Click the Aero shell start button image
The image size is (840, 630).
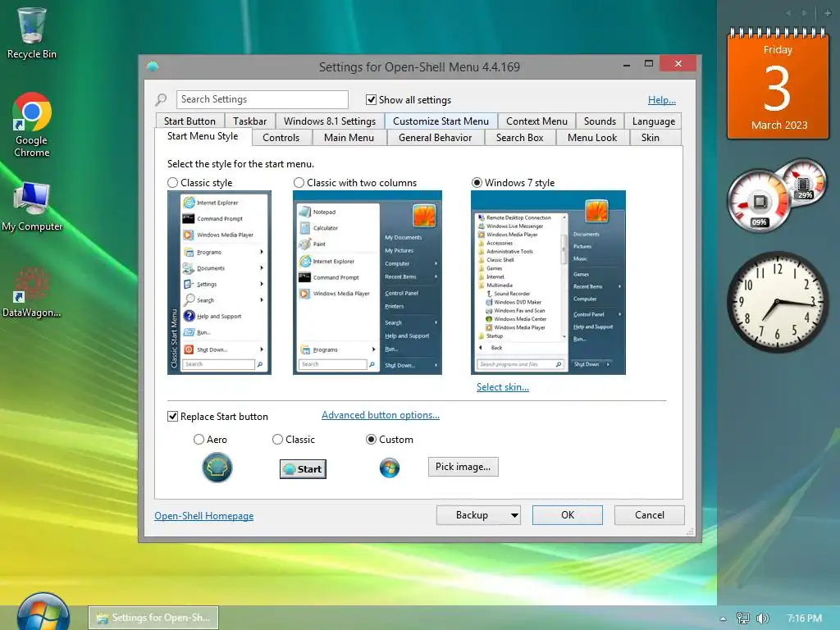[217, 468]
